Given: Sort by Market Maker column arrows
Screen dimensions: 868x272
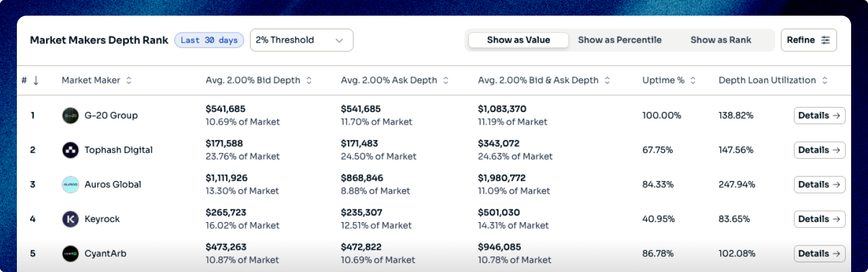Looking at the screenshot, I should [x=129, y=80].
